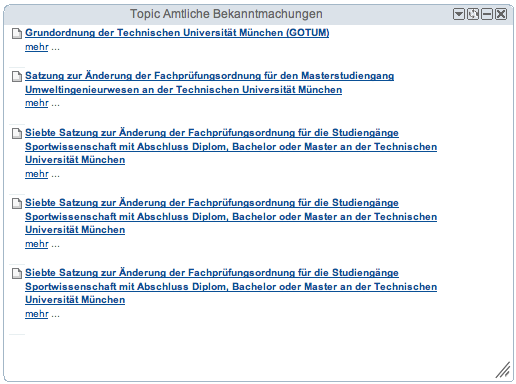
Task: Click the refresh icon in title bar
Action: (x=473, y=14)
